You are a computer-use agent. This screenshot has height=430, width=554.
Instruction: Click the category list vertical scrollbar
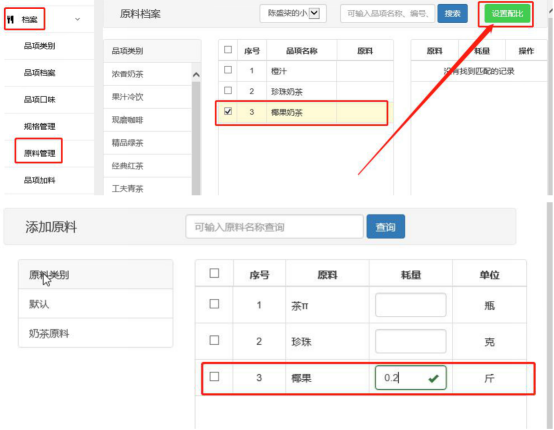[196, 138]
